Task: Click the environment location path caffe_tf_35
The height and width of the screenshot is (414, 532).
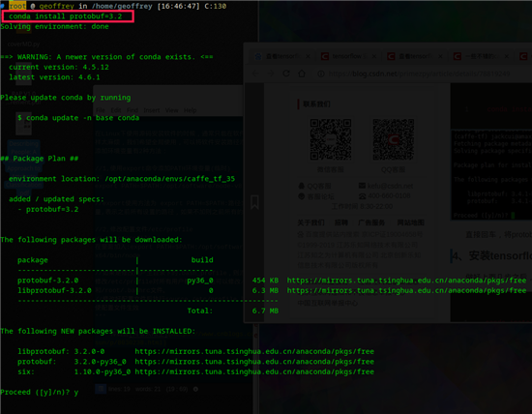Action: coord(169,179)
